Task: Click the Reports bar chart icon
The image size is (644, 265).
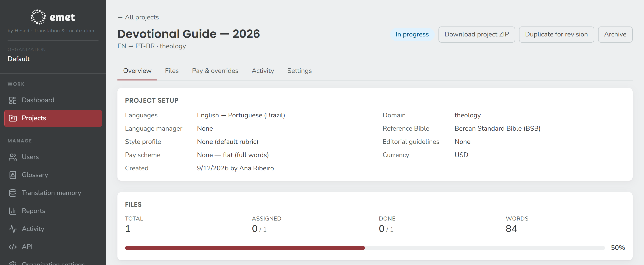Action: [13, 211]
